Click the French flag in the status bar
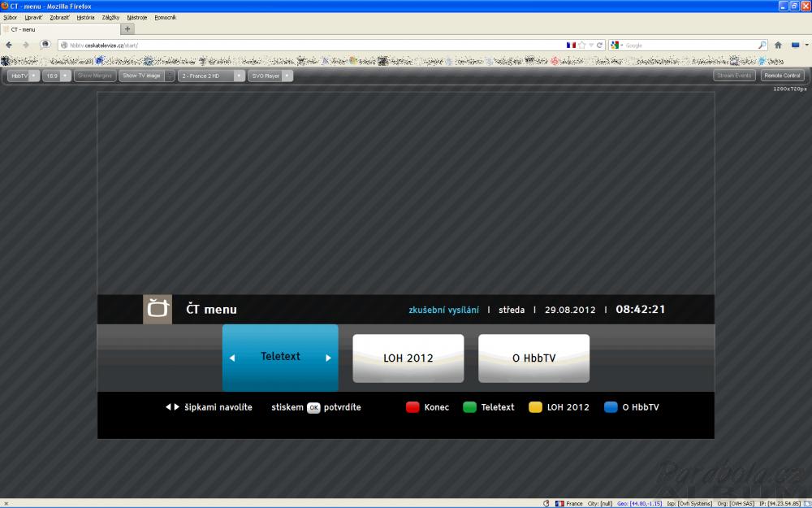812x508 pixels. pyautogui.click(x=559, y=503)
